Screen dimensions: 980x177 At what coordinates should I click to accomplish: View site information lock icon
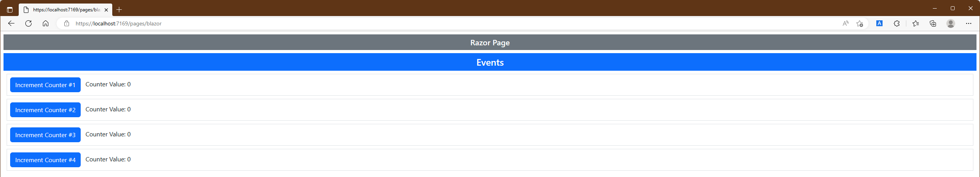pyautogui.click(x=67, y=23)
